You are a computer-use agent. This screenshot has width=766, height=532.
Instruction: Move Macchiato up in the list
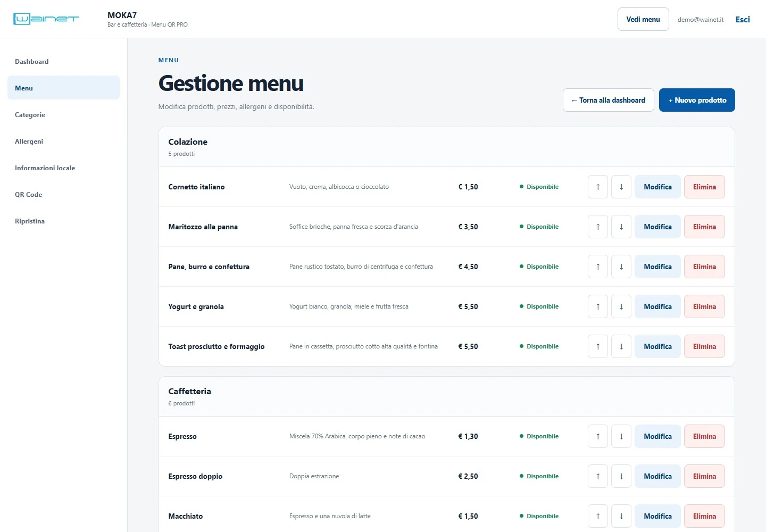598,516
